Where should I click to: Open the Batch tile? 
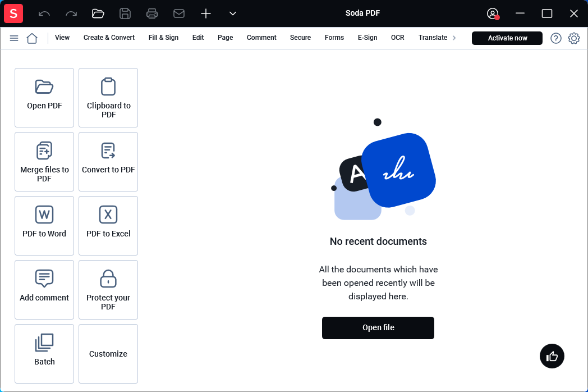pos(44,354)
